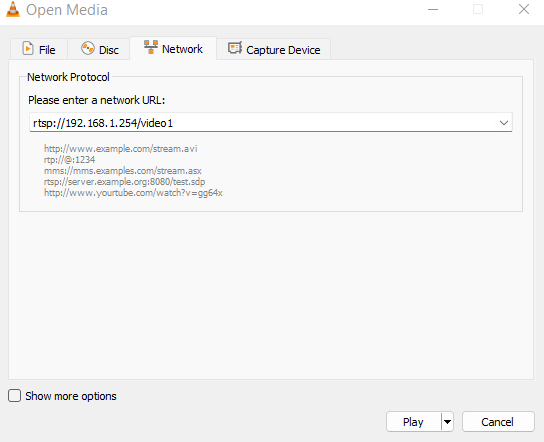Click the file icon on the File tab

click(x=28, y=49)
